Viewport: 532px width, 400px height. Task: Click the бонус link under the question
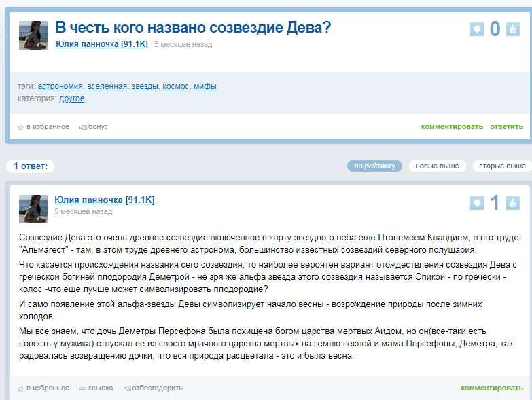[x=94, y=127]
